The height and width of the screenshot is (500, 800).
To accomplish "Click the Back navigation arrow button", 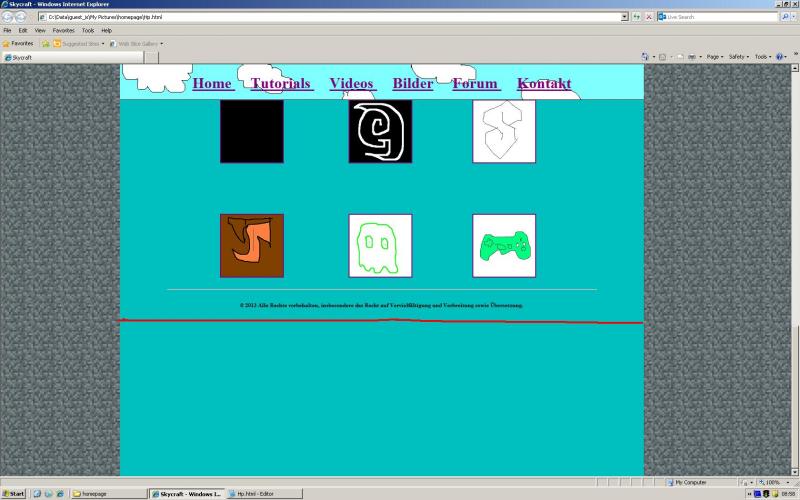I will (x=8, y=17).
